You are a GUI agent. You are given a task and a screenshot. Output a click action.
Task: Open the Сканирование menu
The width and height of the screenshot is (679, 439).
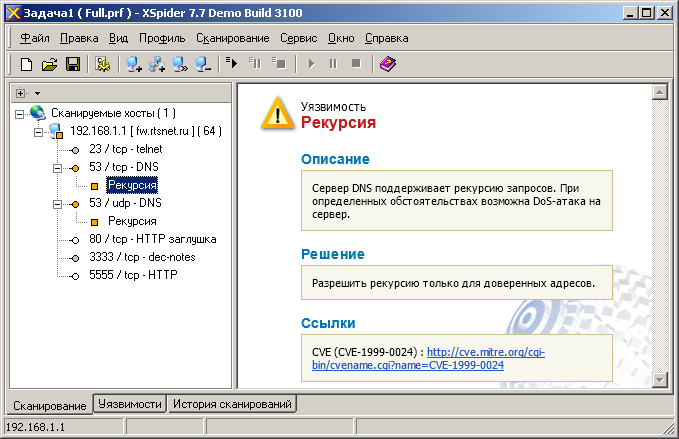point(233,38)
